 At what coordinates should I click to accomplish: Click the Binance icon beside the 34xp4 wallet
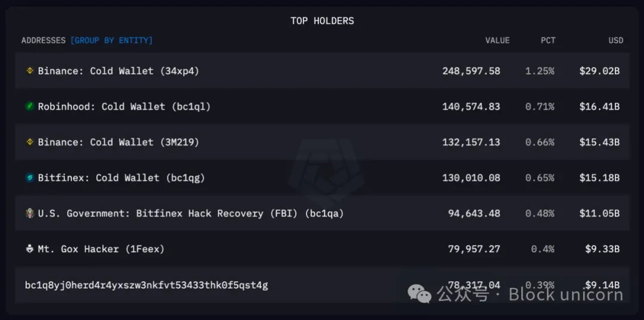(30, 71)
